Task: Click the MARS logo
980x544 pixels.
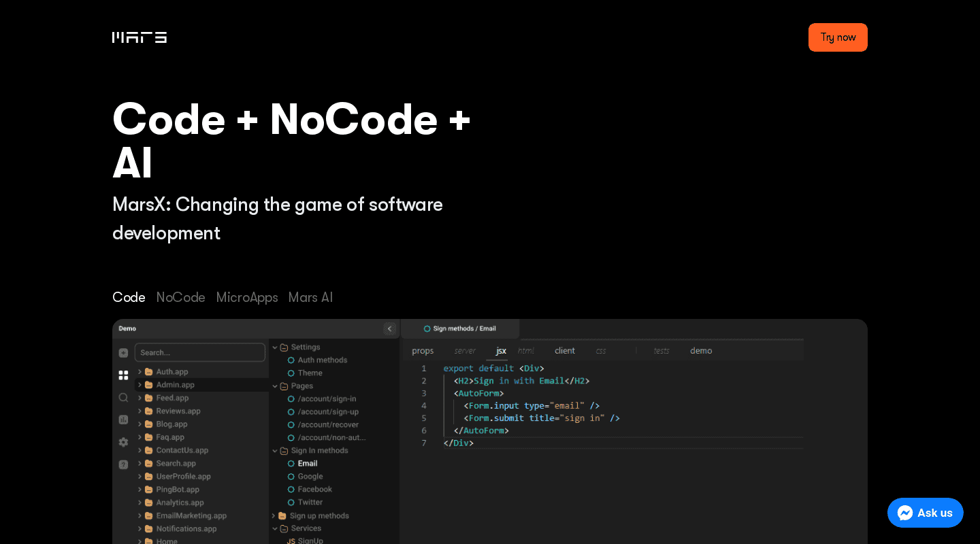Action: point(140,37)
